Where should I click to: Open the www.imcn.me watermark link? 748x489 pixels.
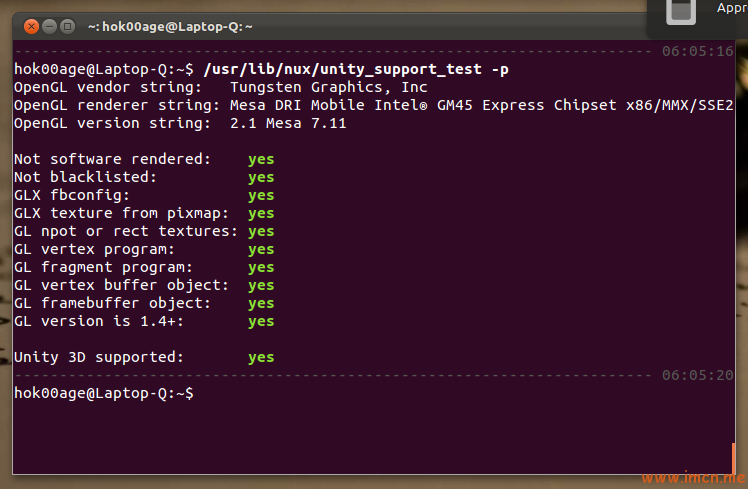click(693, 477)
